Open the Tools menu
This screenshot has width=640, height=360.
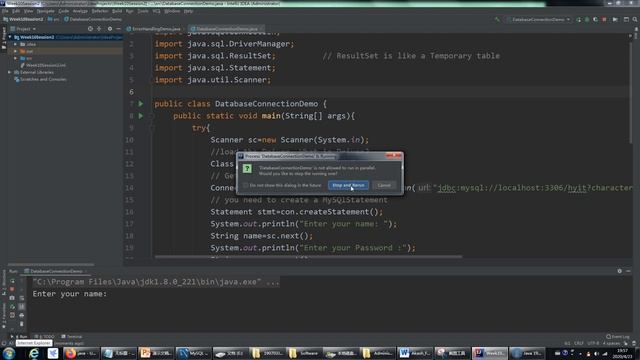click(143, 11)
